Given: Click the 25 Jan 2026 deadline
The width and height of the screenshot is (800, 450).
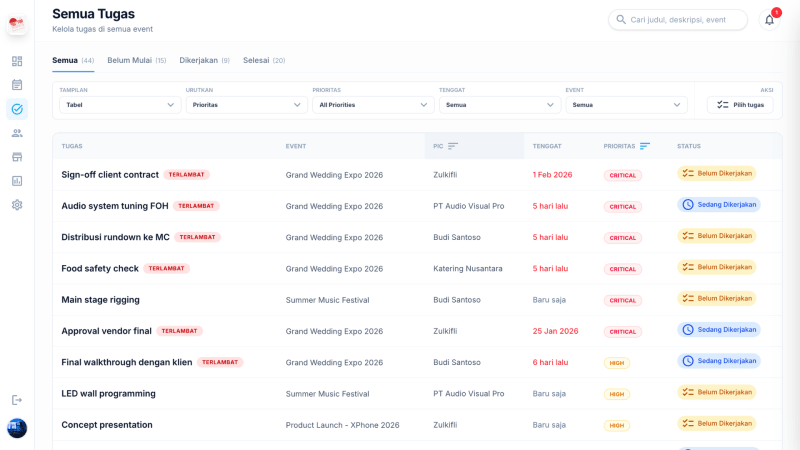Looking at the screenshot, I should click(556, 331).
